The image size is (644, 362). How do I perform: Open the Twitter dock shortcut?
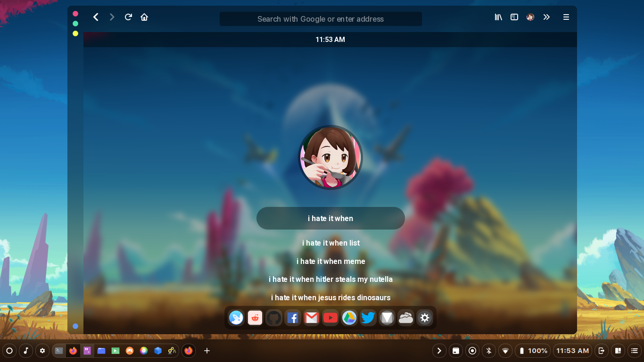coord(368,318)
